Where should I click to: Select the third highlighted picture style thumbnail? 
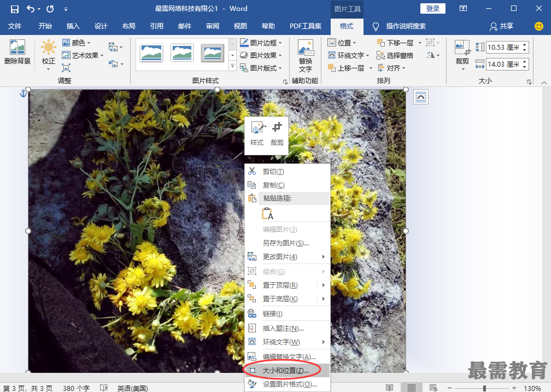click(x=213, y=53)
